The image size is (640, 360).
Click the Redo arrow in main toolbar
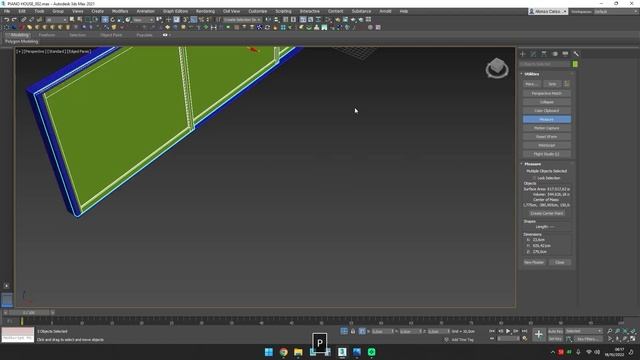(x=14, y=20)
